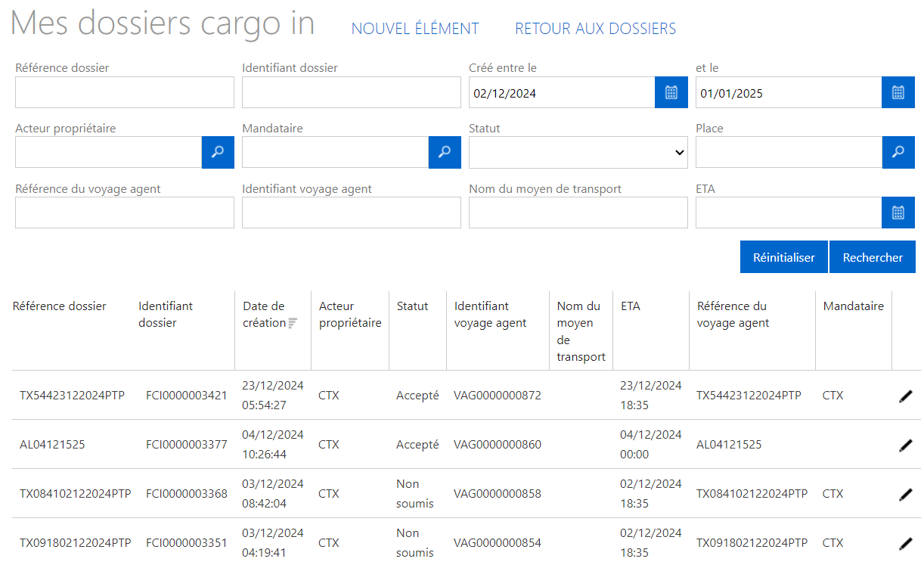Focus the Référence dossier input field
This screenshot has height=565, width=924.
pyautogui.click(x=125, y=92)
